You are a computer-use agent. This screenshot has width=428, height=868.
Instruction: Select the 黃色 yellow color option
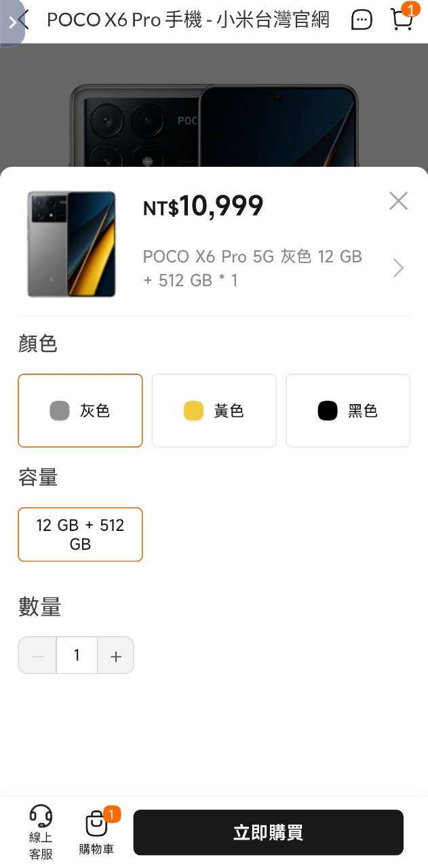pos(214,411)
